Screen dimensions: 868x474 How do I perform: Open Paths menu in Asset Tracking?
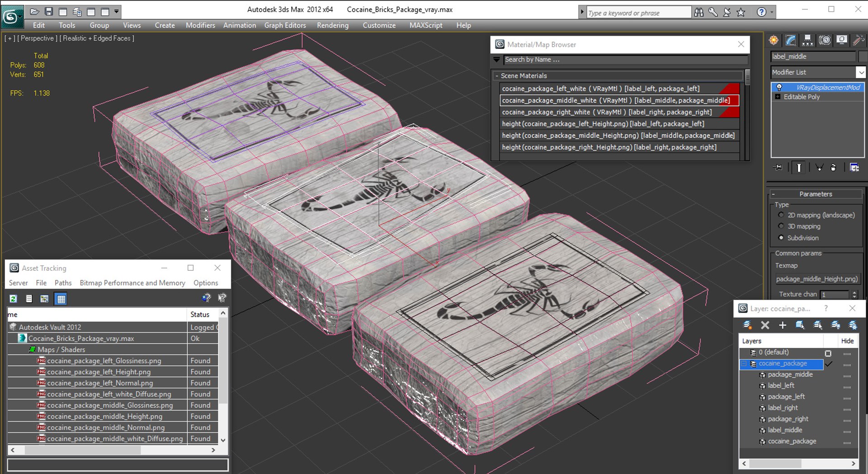point(63,283)
